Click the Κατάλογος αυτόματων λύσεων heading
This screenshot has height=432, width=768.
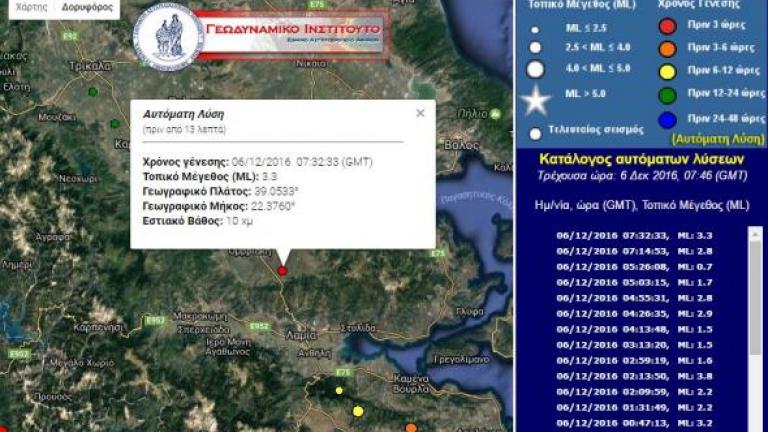tap(641, 159)
